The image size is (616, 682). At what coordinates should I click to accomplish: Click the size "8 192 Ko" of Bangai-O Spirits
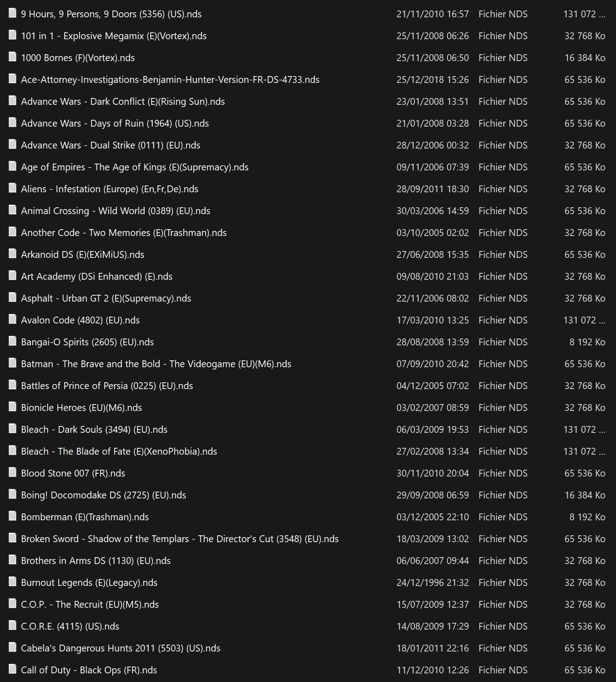pyautogui.click(x=587, y=342)
